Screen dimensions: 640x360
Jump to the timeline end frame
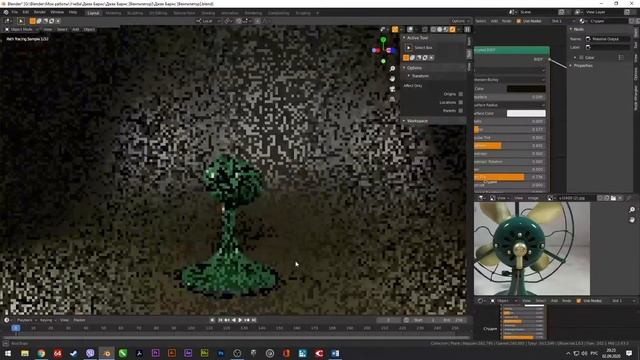coord(253,320)
